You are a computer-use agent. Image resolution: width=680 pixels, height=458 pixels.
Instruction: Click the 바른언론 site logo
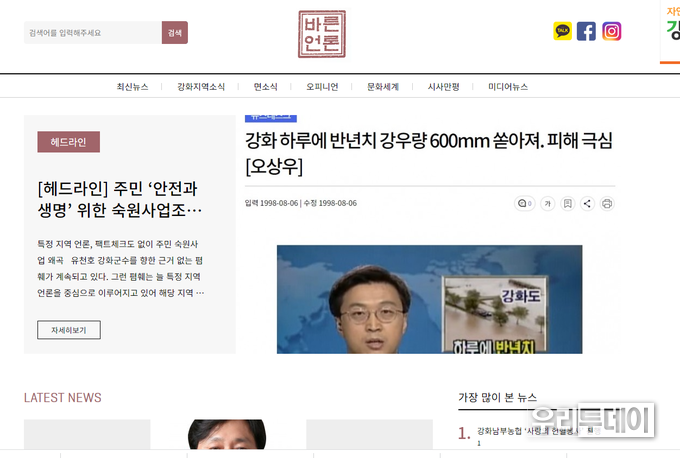[x=322, y=34]
